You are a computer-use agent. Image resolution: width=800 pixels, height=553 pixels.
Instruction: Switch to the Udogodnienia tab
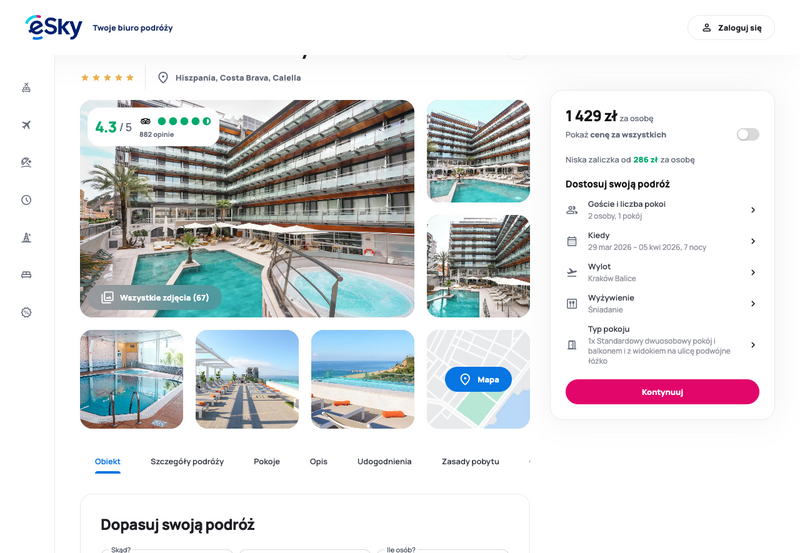(384, 461)
